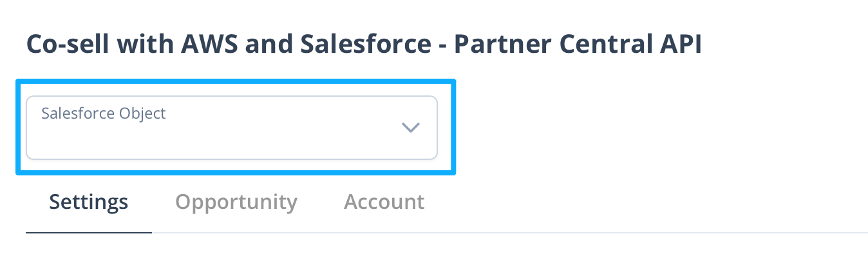The image size is (868, 276).
Task: Switch to the Settings tab
Action: (89, 202)
